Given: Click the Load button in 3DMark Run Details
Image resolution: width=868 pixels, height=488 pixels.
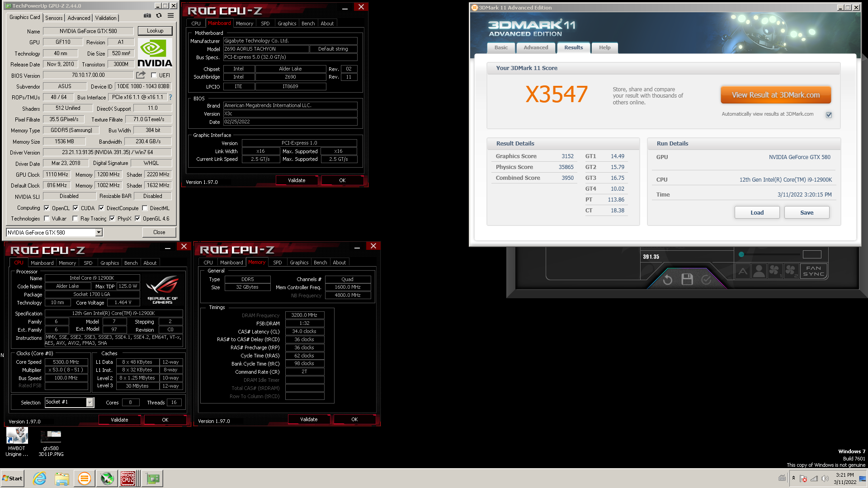Looking at the screenshot, I should coord(757,212).
